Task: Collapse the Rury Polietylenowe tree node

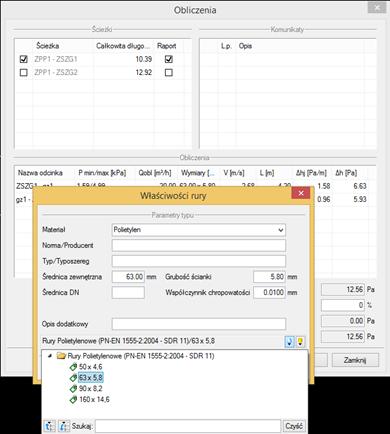Action: coord(50,356)
